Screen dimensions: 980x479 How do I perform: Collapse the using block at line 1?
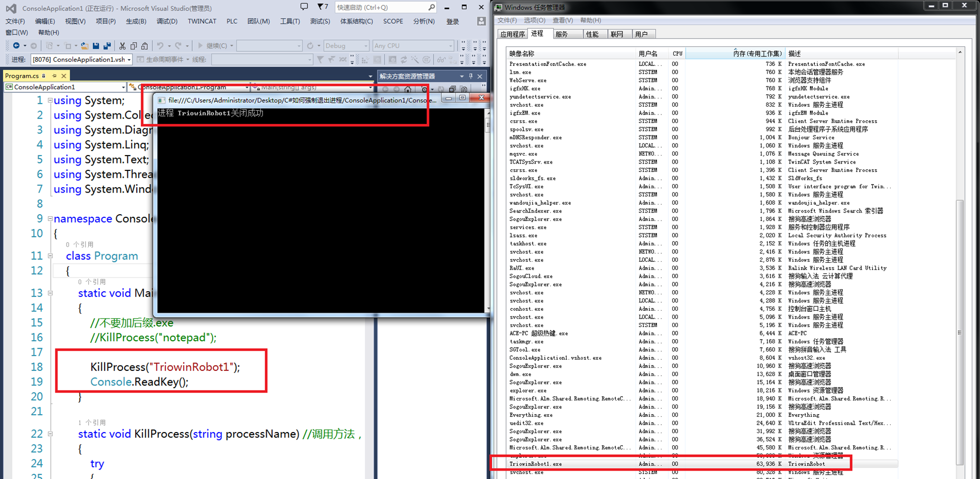coord(50,100)
